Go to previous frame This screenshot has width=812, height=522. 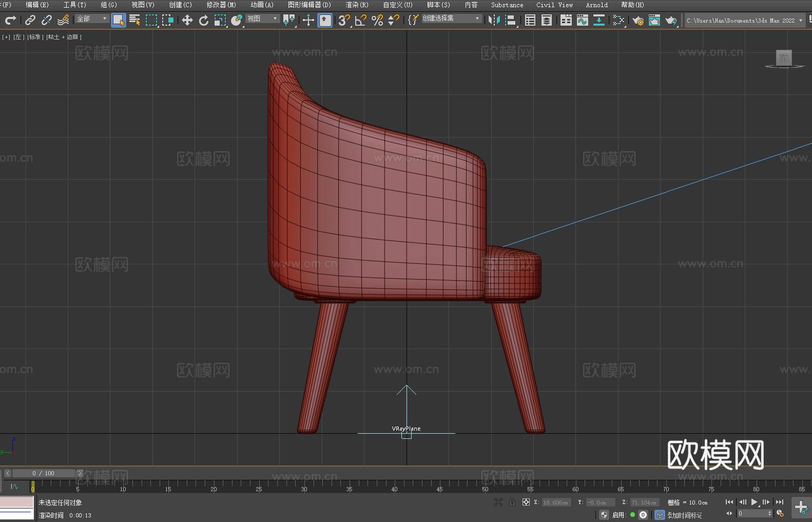point(742,502)
